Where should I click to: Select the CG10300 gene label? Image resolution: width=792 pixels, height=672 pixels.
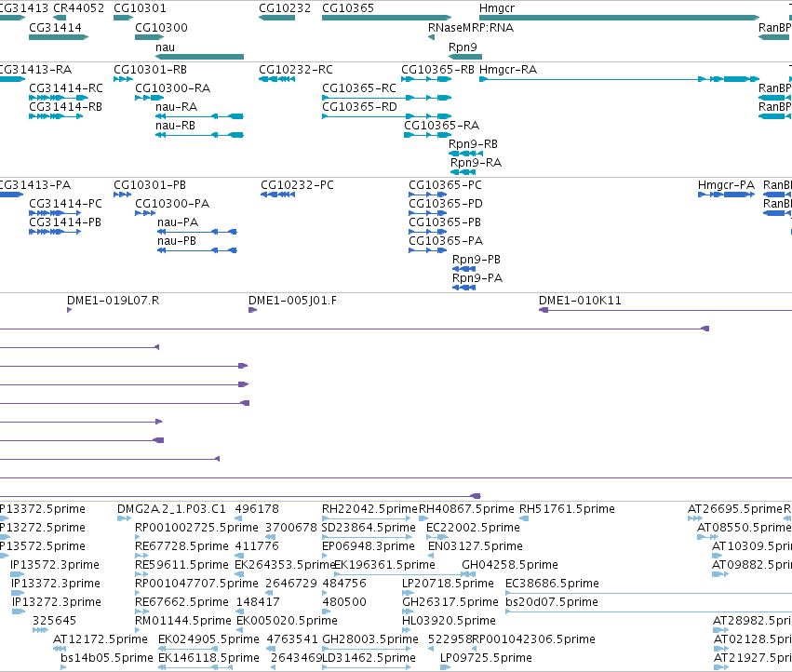pos(161,28)
